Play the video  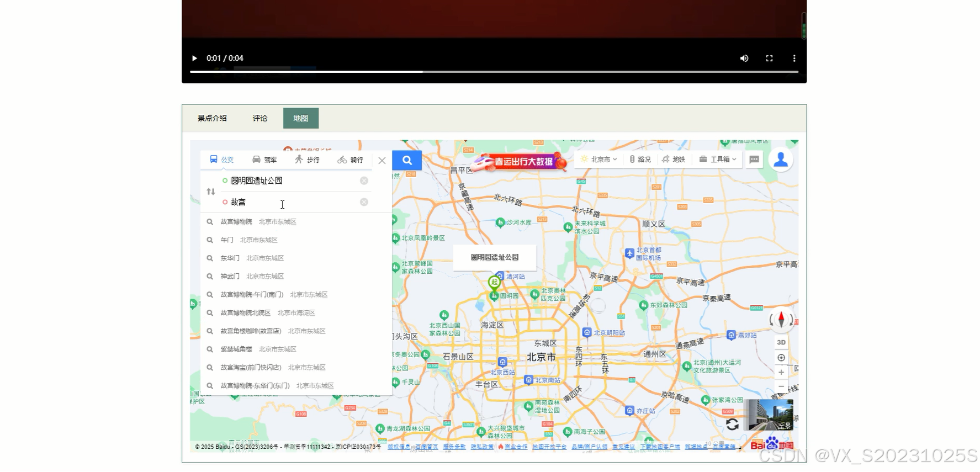[194, 58]
